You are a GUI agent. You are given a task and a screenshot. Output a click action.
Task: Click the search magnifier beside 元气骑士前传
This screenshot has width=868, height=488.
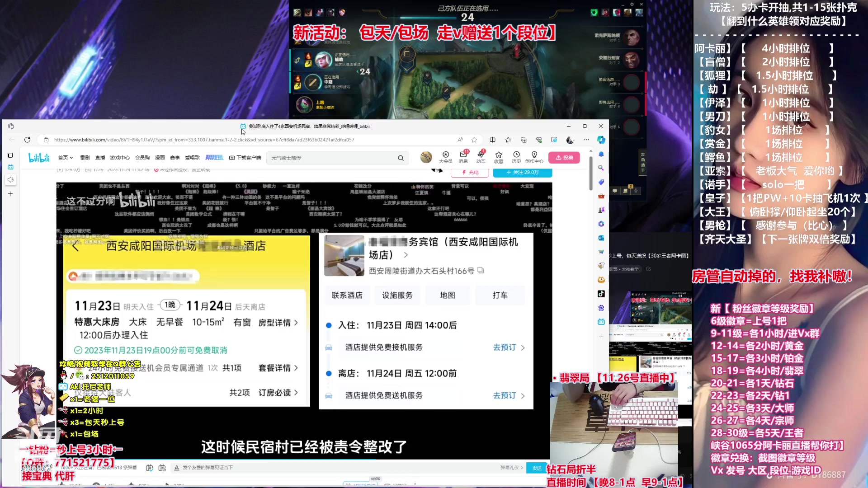[x=401, y=158]
